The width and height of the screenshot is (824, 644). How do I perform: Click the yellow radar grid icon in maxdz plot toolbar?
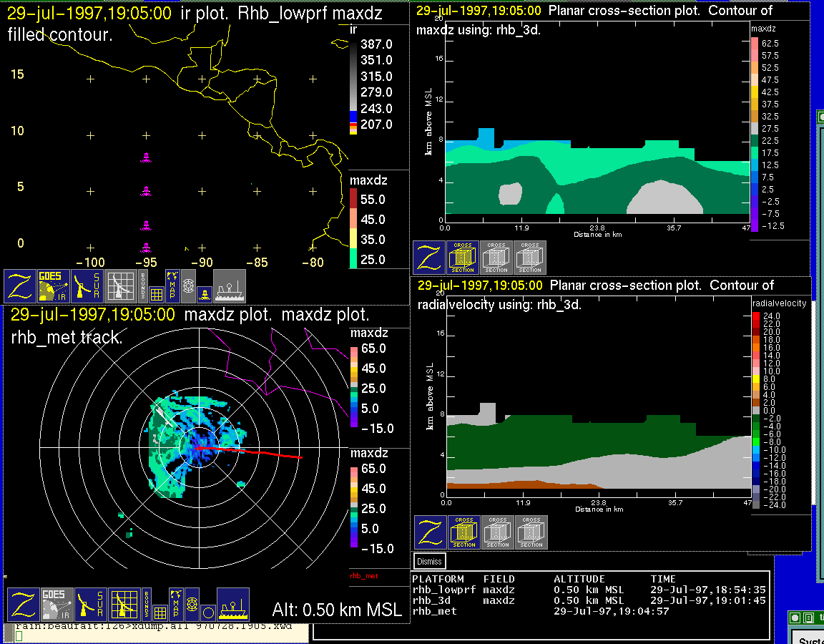[x=124, y=605]
